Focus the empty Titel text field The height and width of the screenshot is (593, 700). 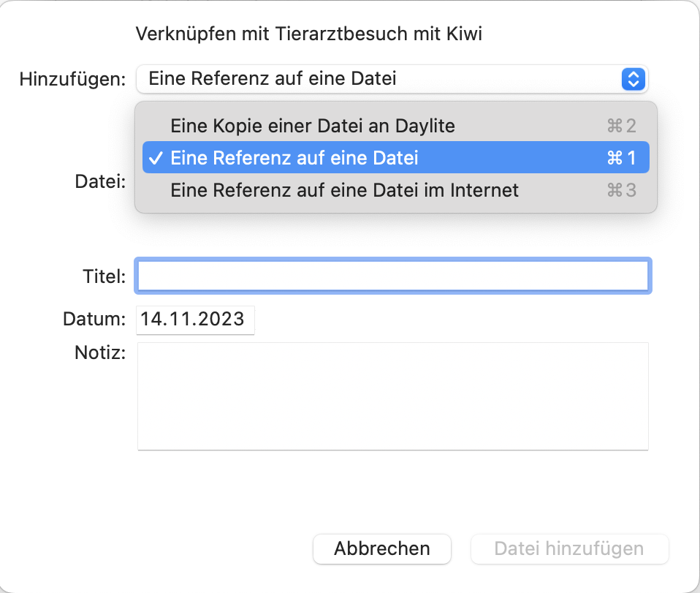point(392,276)
